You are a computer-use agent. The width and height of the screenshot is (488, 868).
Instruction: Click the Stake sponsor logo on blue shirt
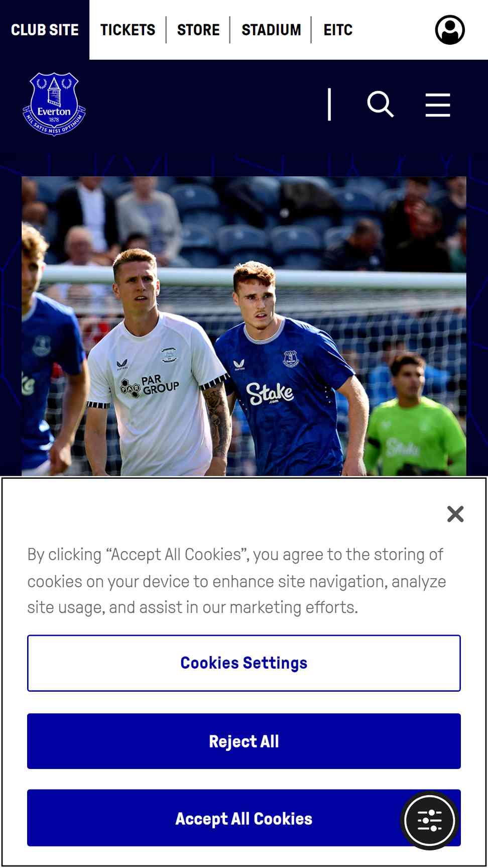[x=270, y=394]
